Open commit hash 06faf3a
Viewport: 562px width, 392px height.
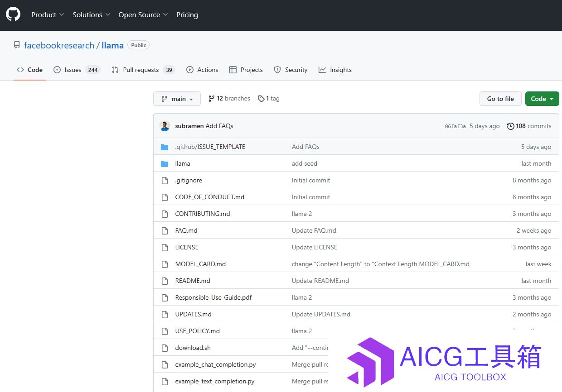pos(455,127)
